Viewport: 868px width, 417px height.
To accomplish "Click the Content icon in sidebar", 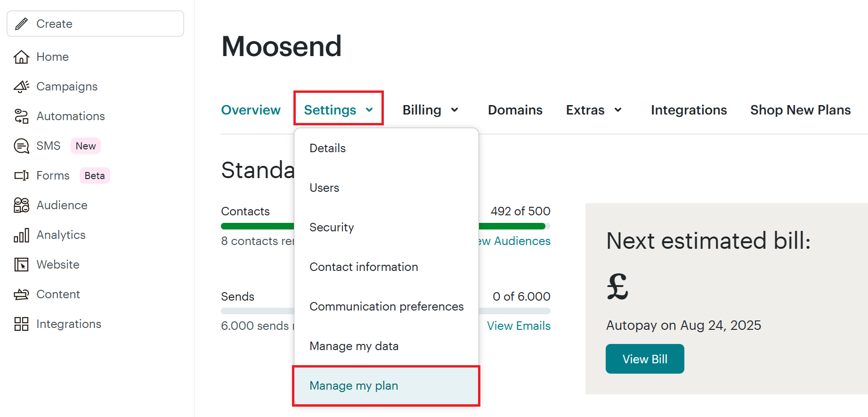I will [21, 294].
